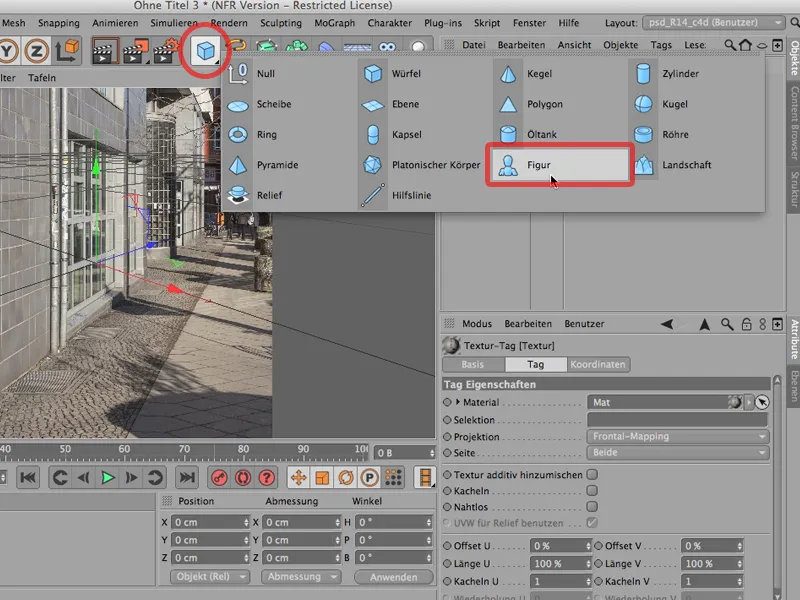Search objects in the Object Manager

pos(730,45)
